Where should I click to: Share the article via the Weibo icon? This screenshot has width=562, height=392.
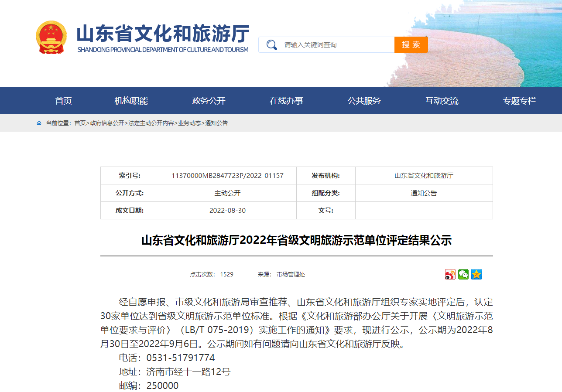click(x=450, y=274)
